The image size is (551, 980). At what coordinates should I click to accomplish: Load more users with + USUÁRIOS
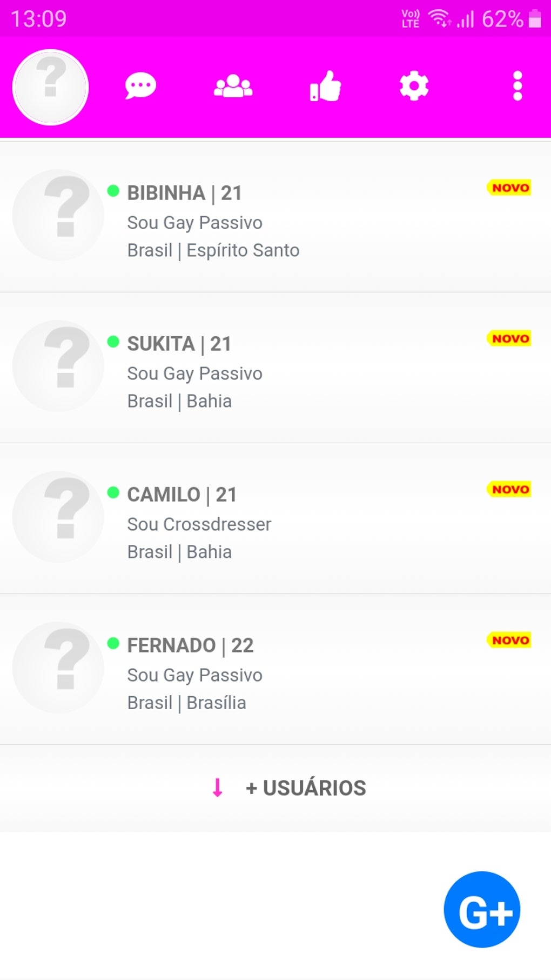click(x=306, y=788)
